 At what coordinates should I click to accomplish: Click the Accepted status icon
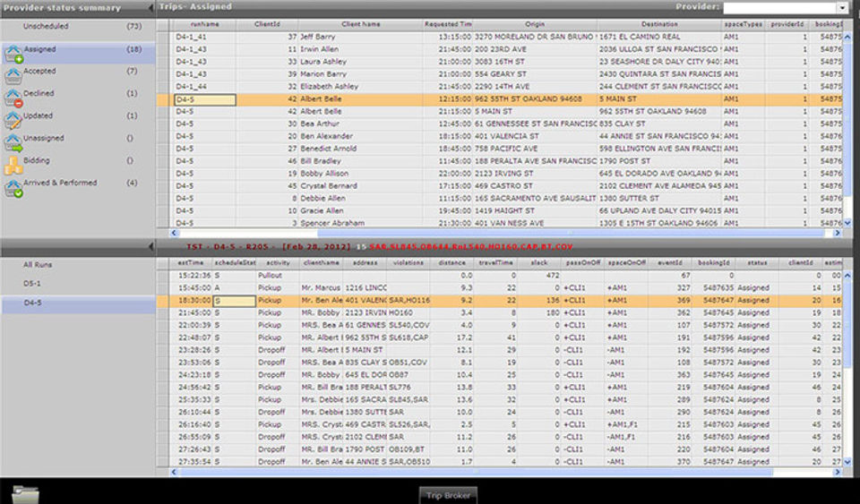click(x=13, y=77)
